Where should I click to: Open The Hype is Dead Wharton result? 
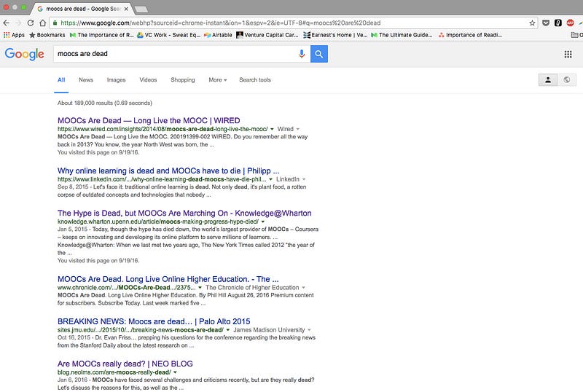coord(184,213)
